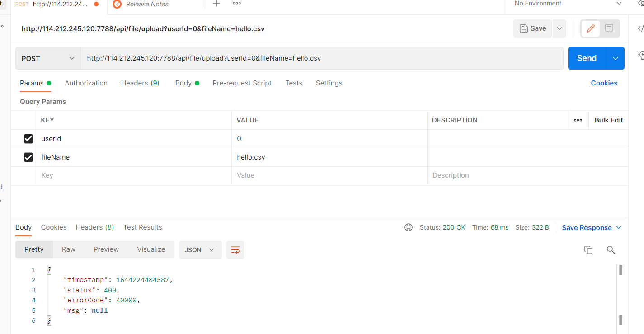Click the Bulk Edit button

(609, 120)
